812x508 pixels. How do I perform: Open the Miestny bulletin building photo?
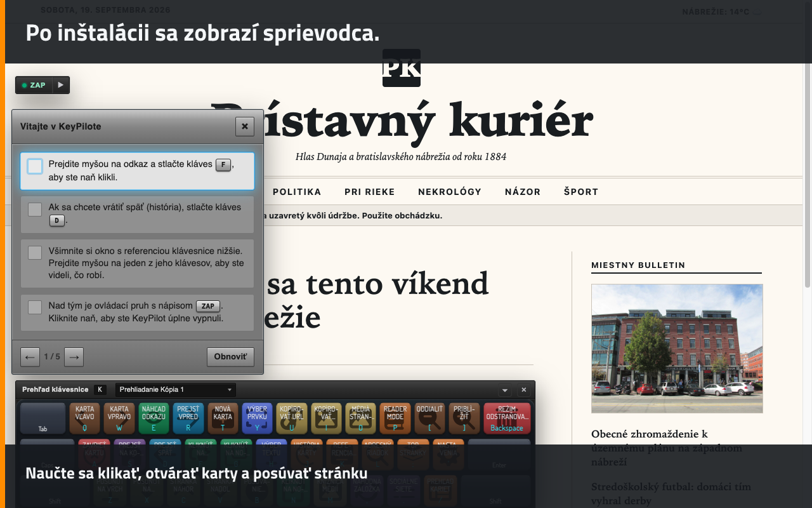click(x=677, y=349)
